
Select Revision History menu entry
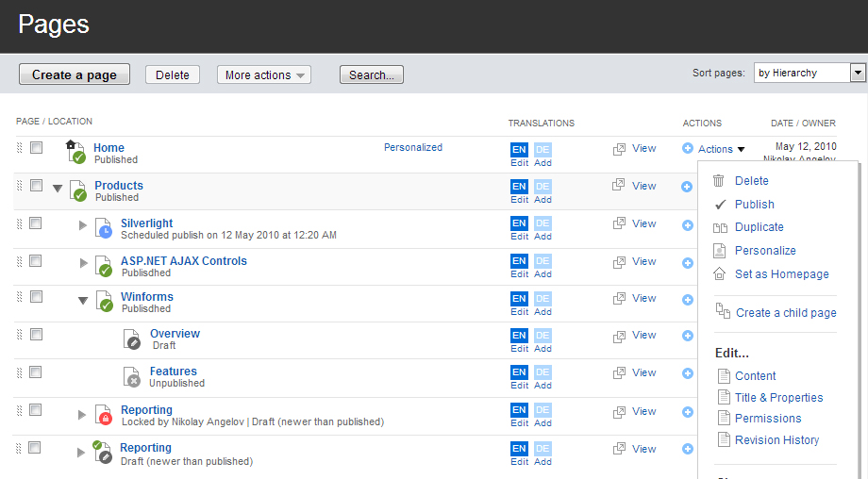pos(776,440)
